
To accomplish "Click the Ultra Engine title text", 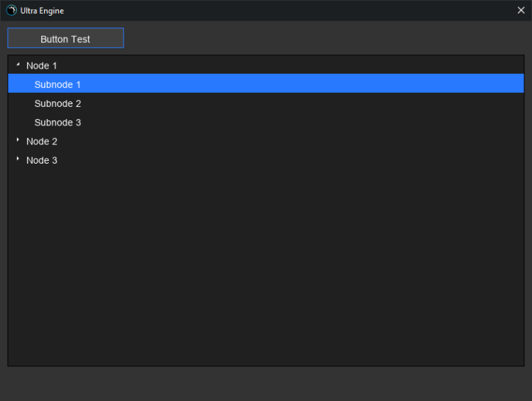I will tap(42, 11).
